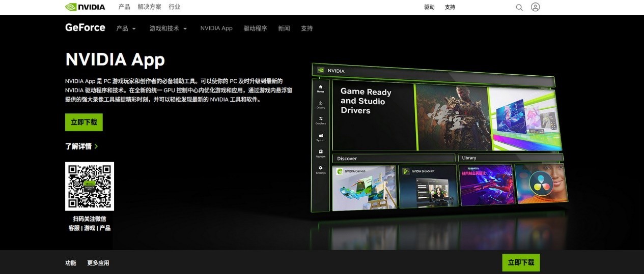Expand the 游戏和技术 dropdown
The image size is (644, 274).
(x=168, y=28)
